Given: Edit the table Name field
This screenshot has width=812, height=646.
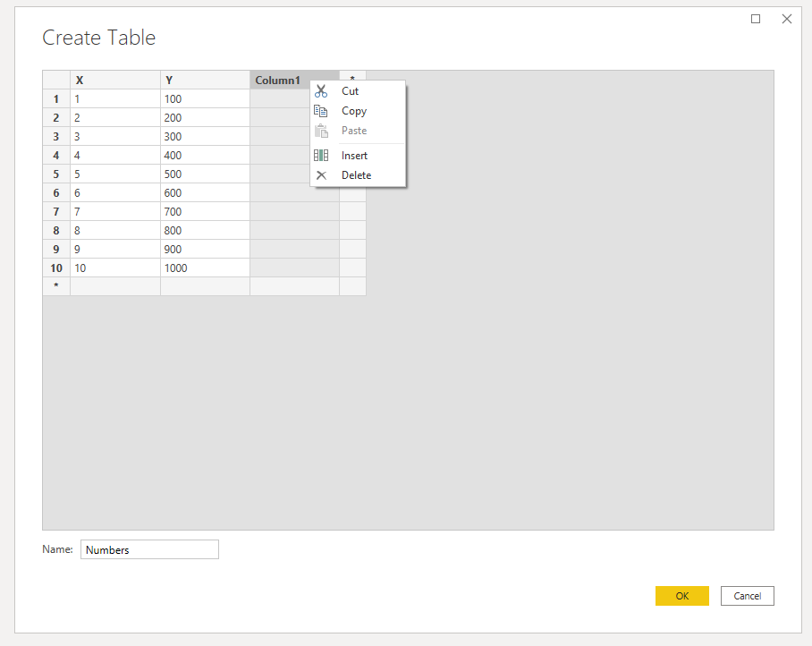Looking at the screenshot, I should click(149, 549).
